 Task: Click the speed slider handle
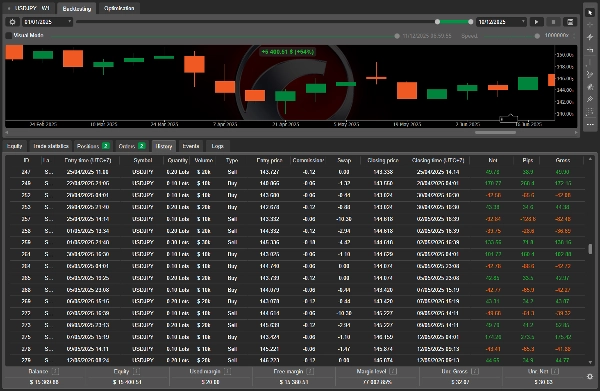537,36
